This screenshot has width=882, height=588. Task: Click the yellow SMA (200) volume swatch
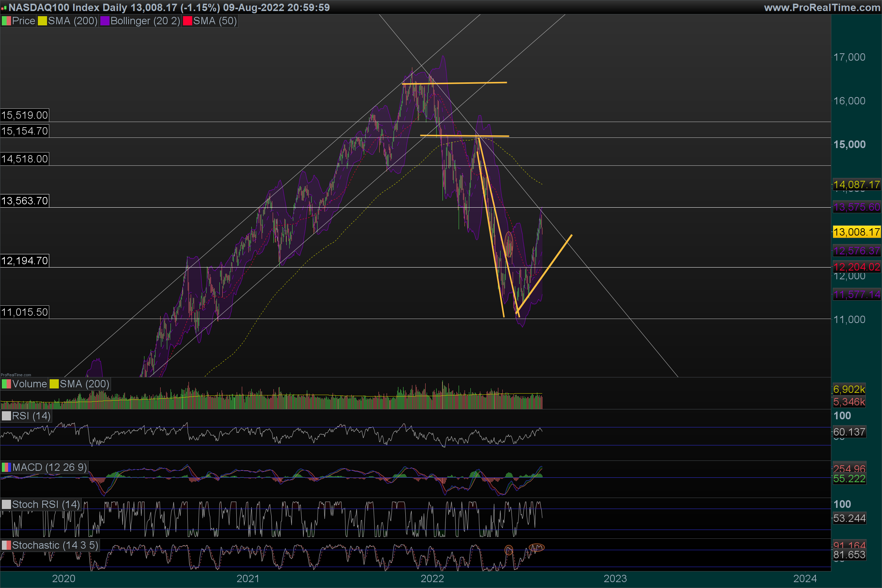(54, 384)
